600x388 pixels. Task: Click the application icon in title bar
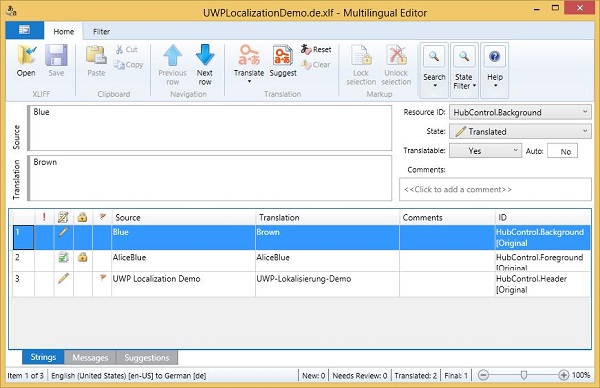pyautogui.click(x=11, y=11)
